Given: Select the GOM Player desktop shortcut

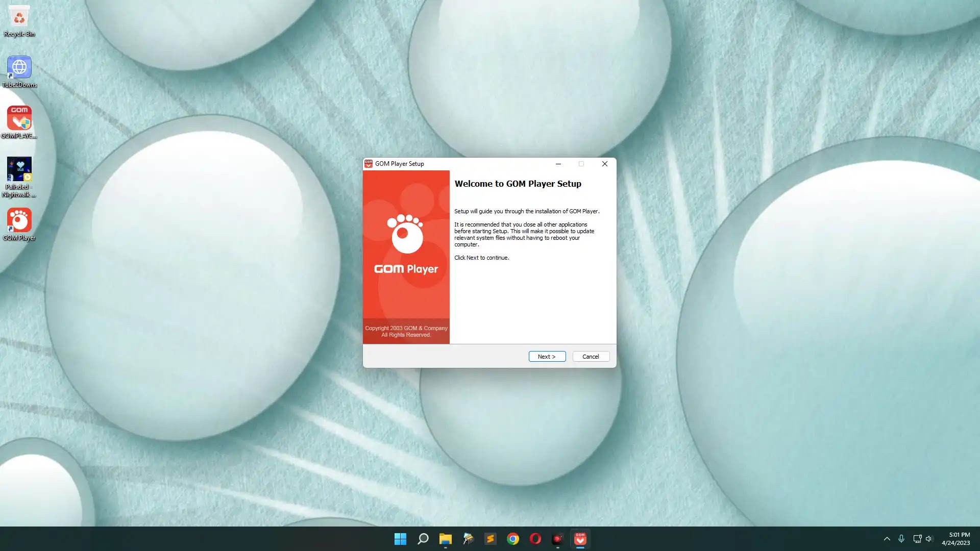Looking at the screenshot, I should pyautogui.click(x=19, y=224).
